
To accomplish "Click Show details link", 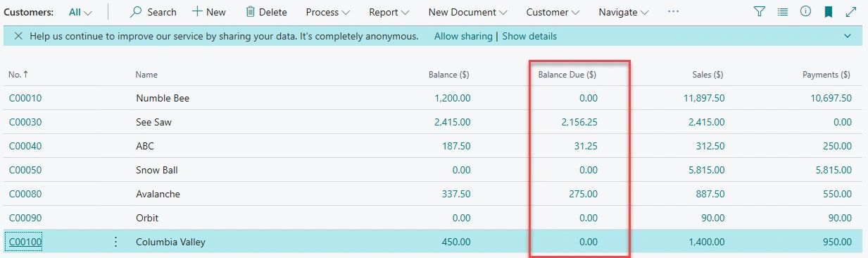I will (529, 36).
